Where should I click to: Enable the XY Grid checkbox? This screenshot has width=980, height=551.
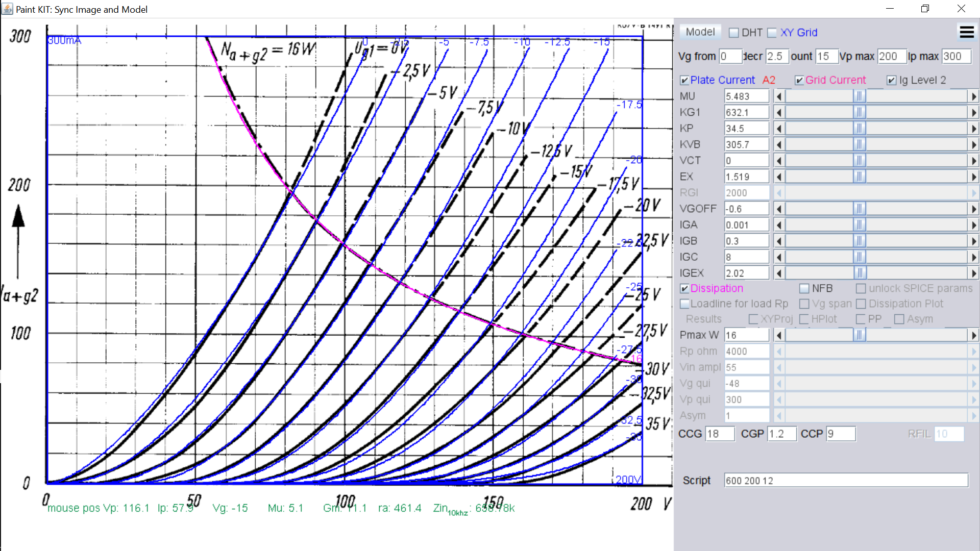point(772,33)
